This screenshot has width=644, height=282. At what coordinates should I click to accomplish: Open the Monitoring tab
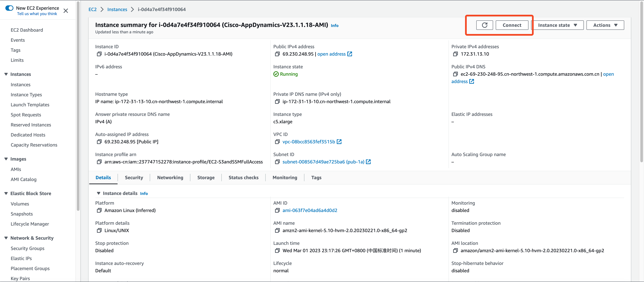coord(285,178)
